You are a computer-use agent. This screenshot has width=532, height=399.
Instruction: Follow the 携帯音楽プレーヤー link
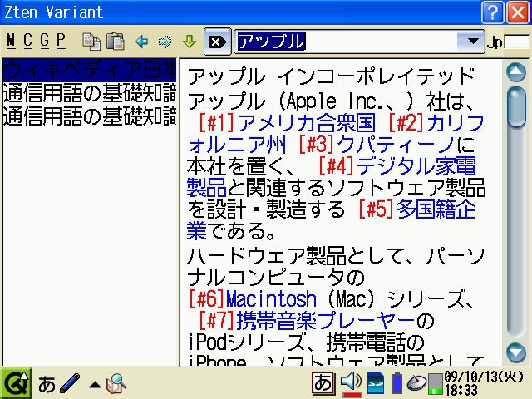point(326,321)
